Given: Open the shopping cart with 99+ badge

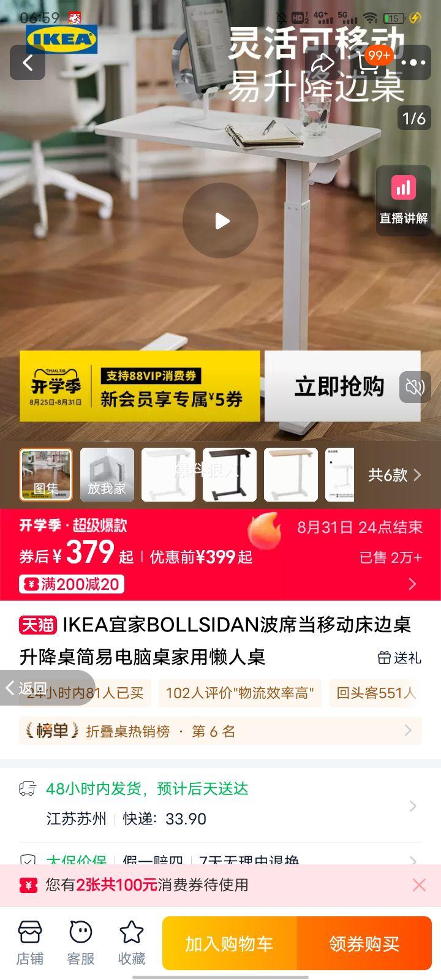Looking at the screenshot, I should tap(371, 61).
